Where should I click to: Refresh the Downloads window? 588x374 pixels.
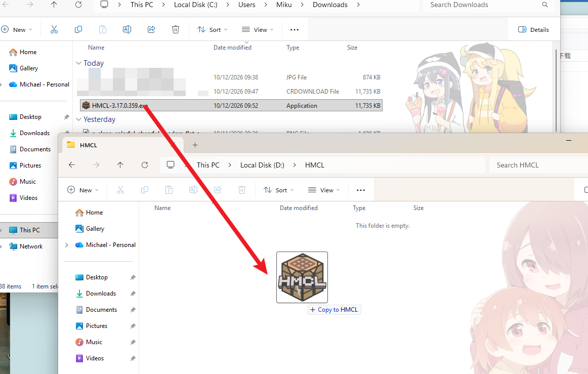[x=78, y=5]
